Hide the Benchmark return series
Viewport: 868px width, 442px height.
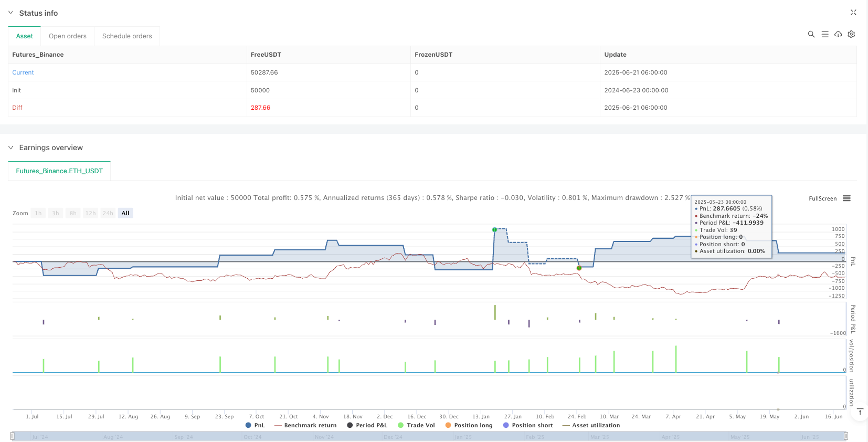point(305,425)
